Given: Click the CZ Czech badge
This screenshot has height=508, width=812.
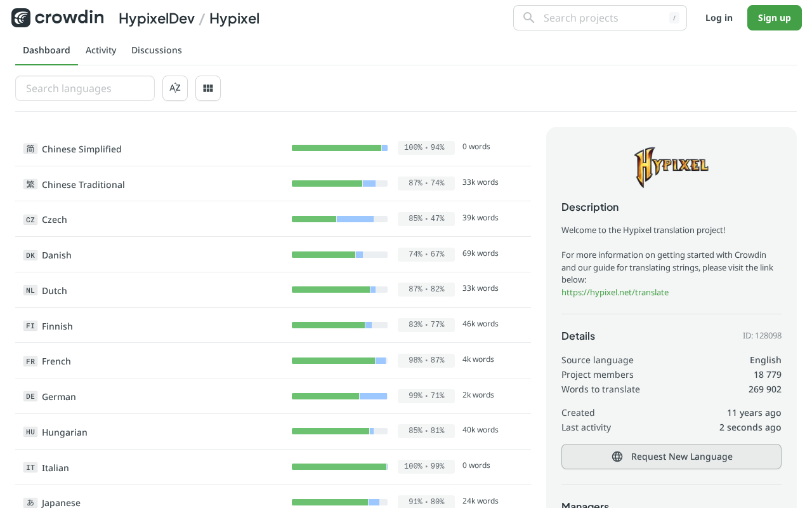Looking at the screenshot, I should point(30,220).
